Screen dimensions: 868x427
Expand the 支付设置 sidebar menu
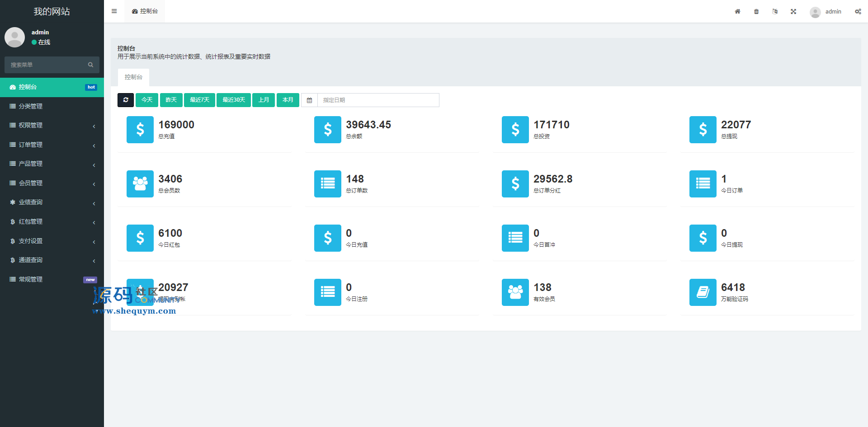[x=52, y=241]
